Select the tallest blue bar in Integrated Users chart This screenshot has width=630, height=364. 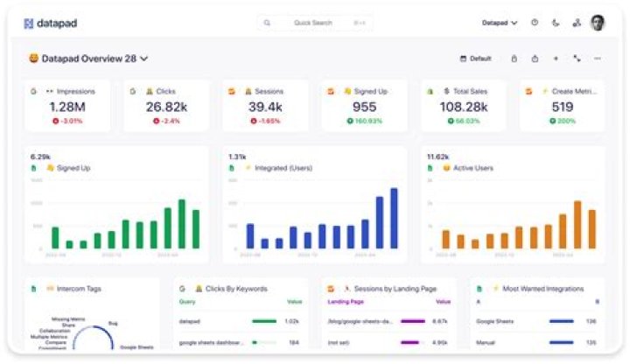pyautogui.click(x=394, y=218)
